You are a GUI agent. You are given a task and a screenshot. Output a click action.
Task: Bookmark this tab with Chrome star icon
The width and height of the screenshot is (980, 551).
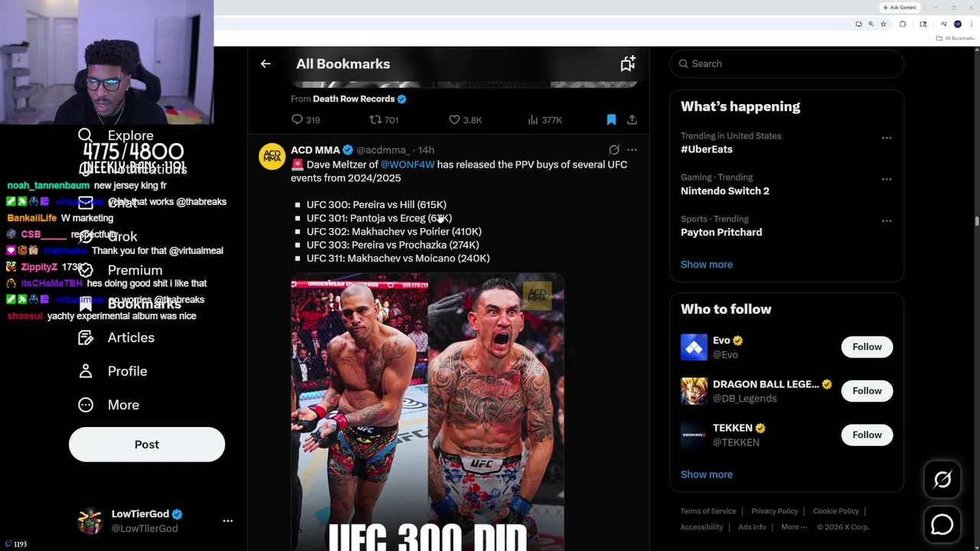pyautogui.click(x=883, y=24)
